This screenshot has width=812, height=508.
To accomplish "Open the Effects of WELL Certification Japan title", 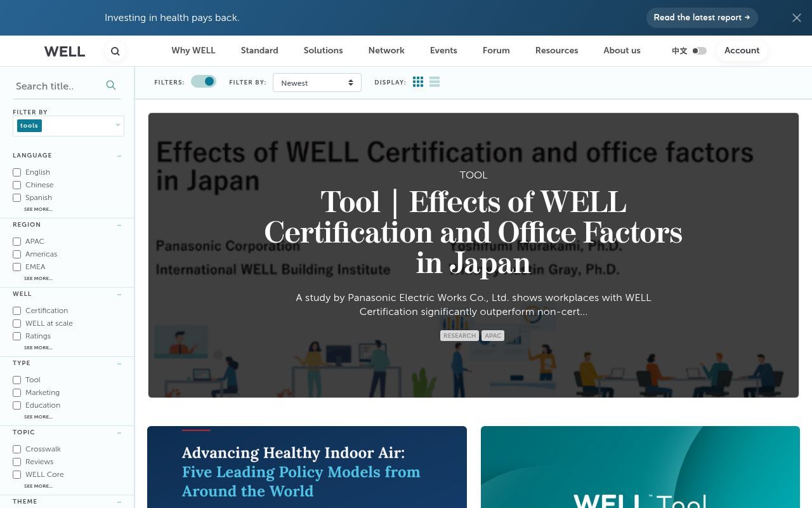I will [x=473, y=233].
